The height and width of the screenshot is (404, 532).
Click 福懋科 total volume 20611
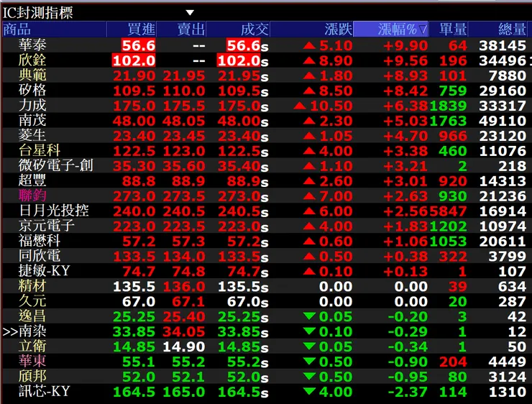click(503, 242)
